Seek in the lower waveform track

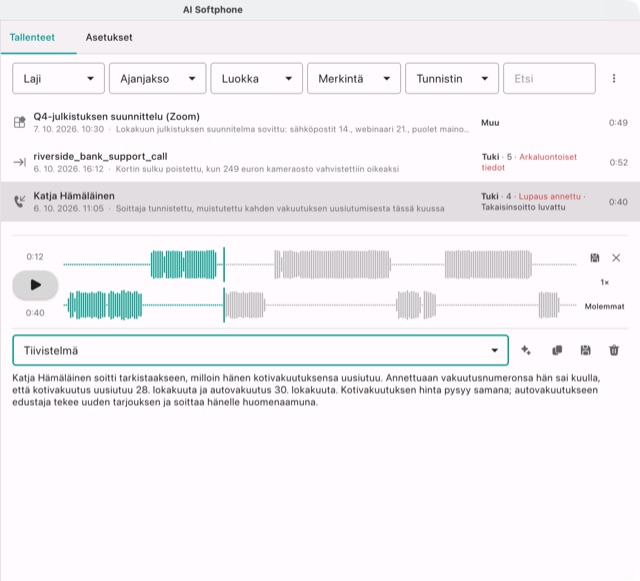point(320,305)
